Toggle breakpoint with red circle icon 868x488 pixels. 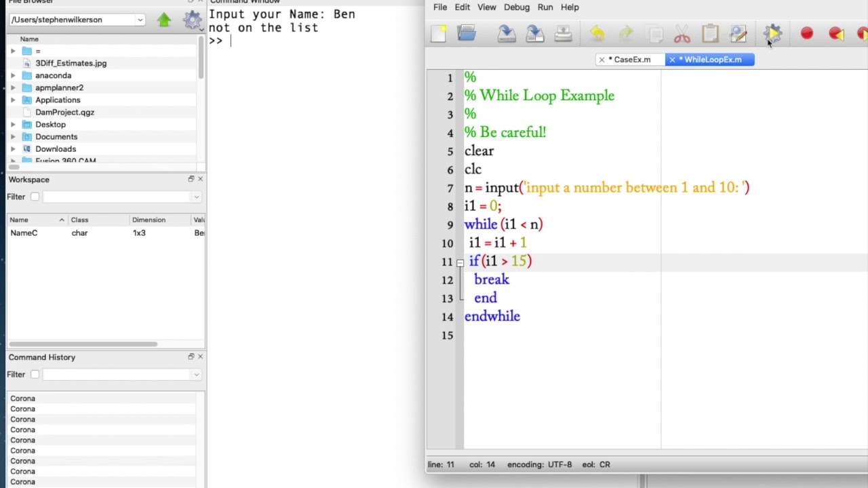806,33
